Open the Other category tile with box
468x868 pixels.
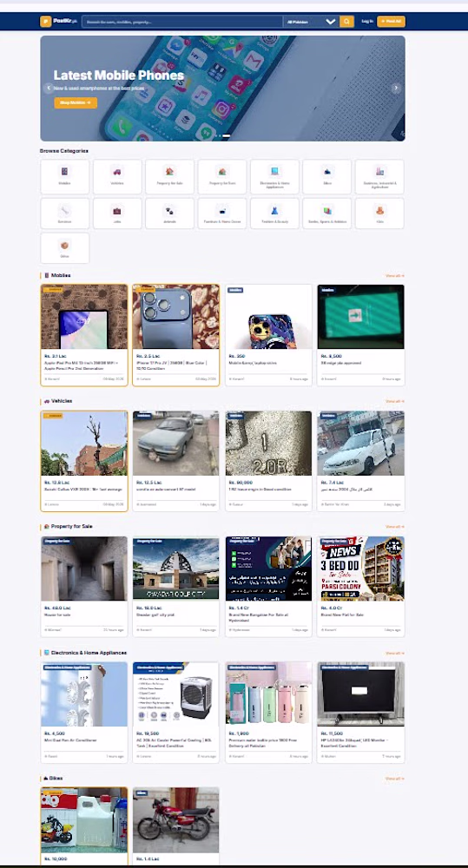pos(65,248)
